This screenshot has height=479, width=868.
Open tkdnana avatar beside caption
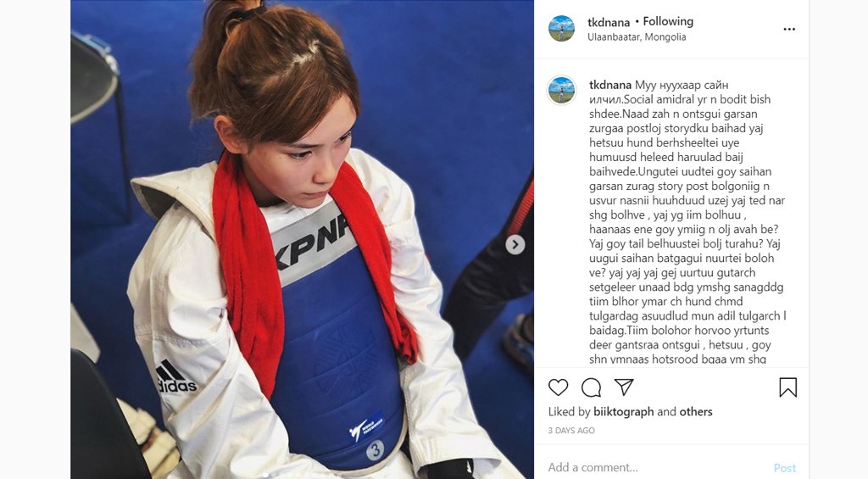(561, 90)
